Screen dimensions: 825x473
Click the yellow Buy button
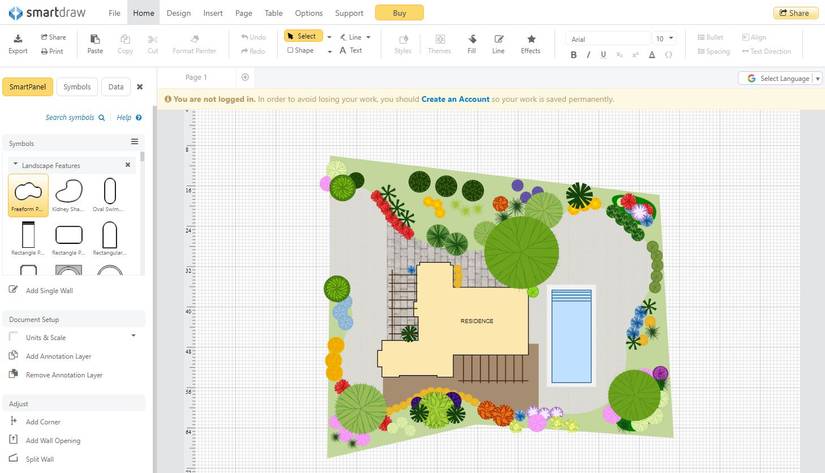(x=399, y=13)
